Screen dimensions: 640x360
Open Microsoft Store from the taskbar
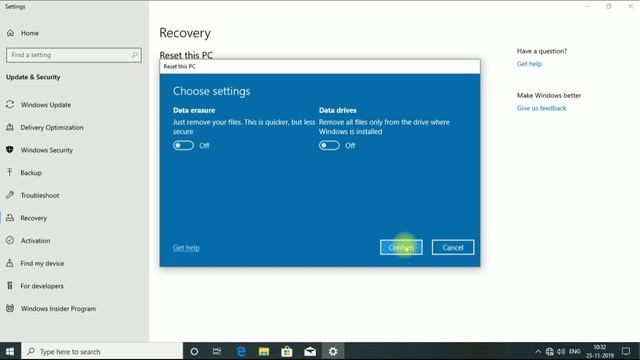[x=287, y=351]
